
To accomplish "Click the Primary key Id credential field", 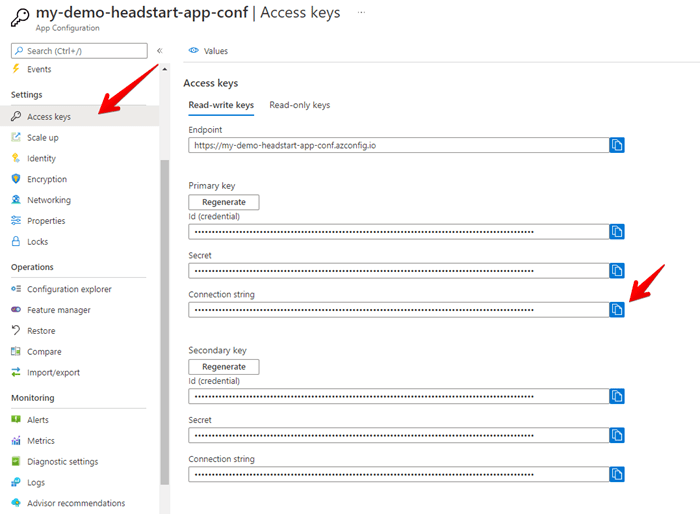I will point(399,232).
